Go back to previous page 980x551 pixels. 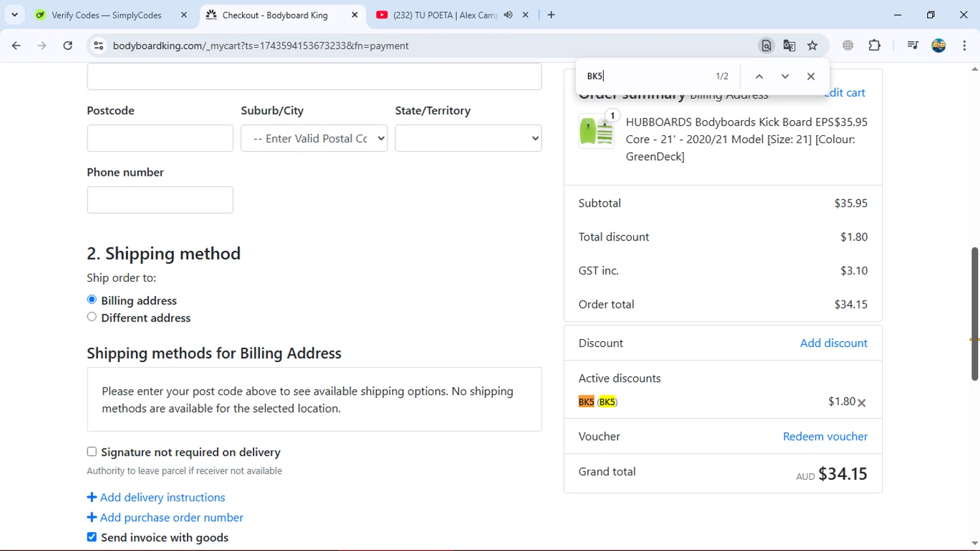point(16,46)
